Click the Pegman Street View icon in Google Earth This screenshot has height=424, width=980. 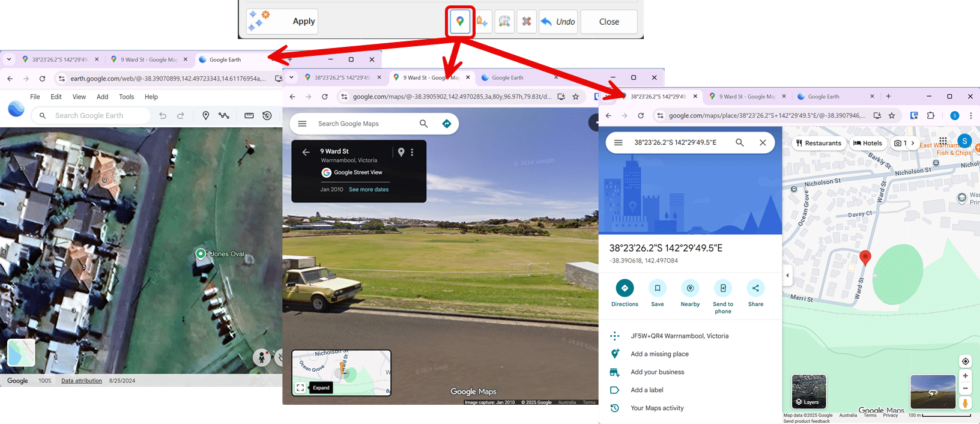point(261,357)
